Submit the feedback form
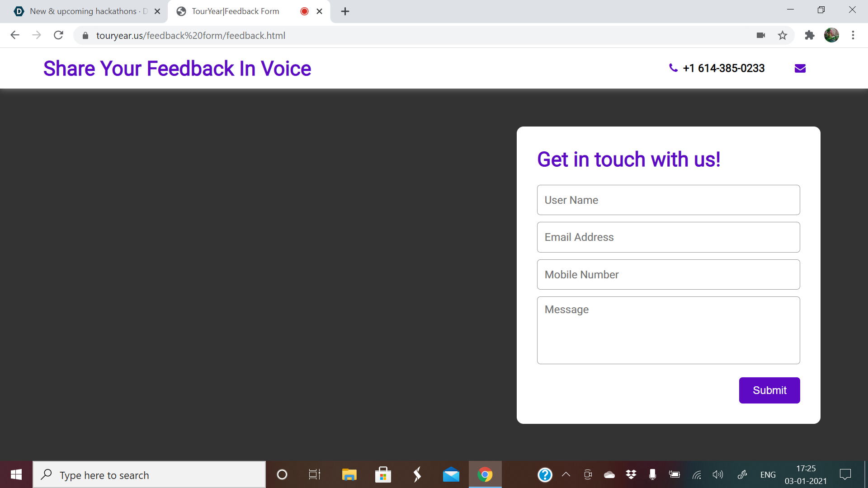 coord(769,390)
